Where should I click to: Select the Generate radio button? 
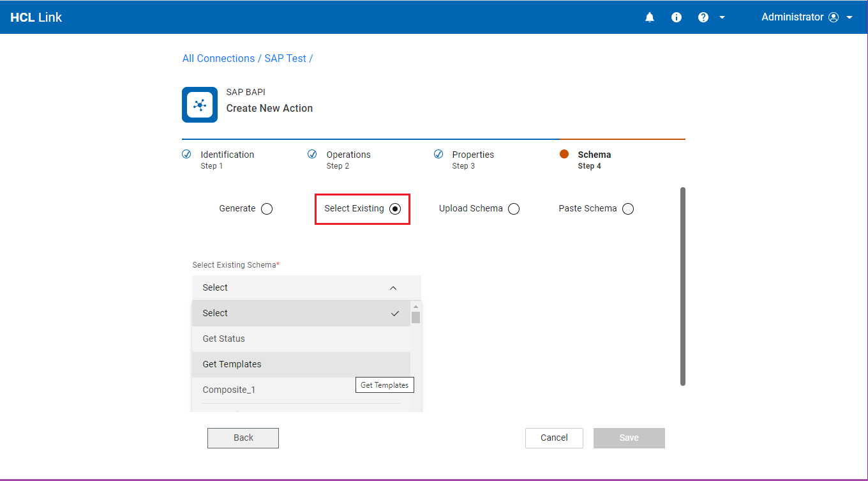267,209
